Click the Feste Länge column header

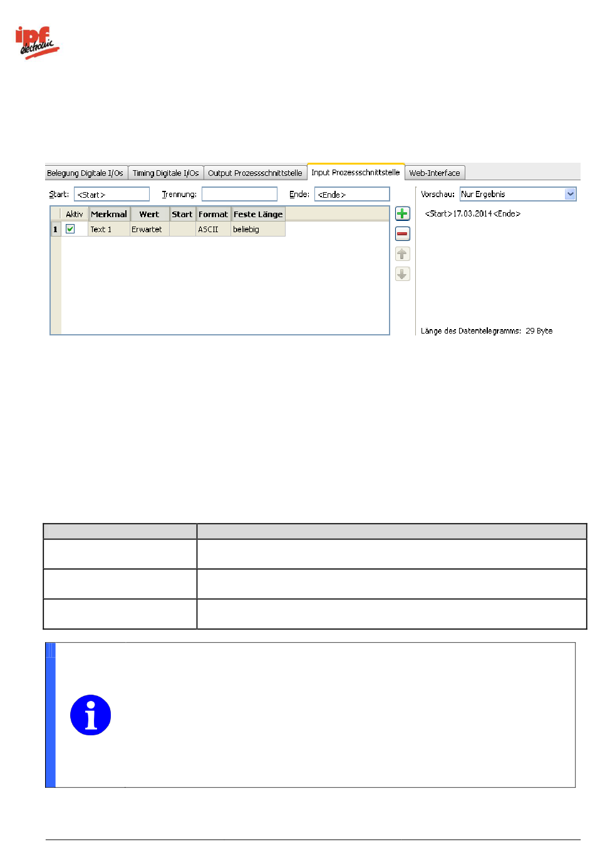point(258,214)
